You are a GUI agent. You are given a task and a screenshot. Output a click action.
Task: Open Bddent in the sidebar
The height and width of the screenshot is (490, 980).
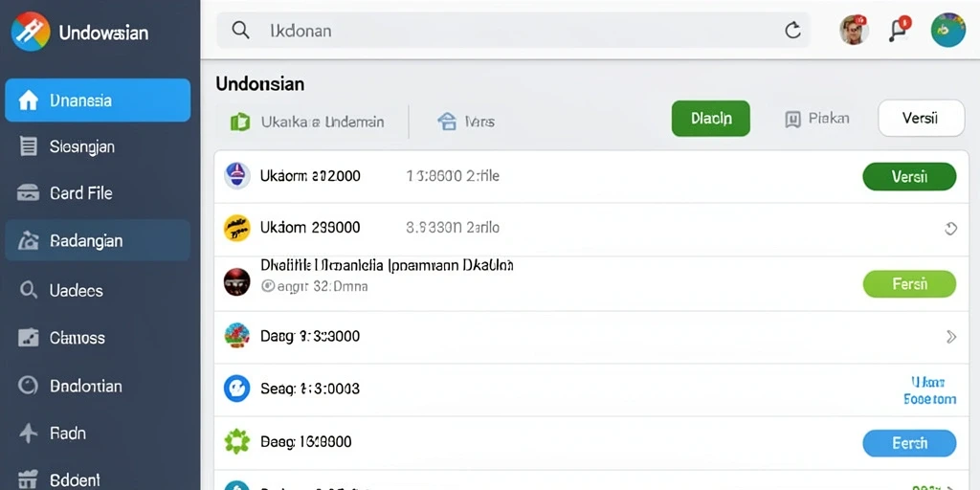pos(98,479)
